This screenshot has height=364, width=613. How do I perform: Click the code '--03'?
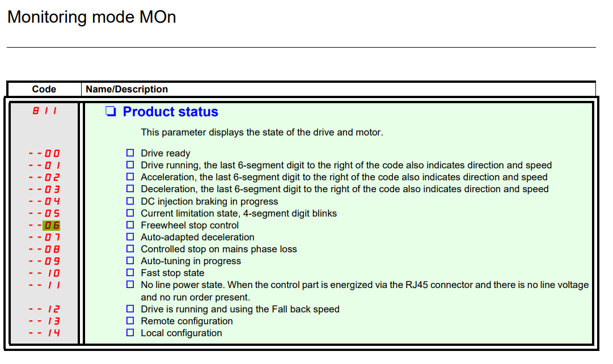click(44, 189)
